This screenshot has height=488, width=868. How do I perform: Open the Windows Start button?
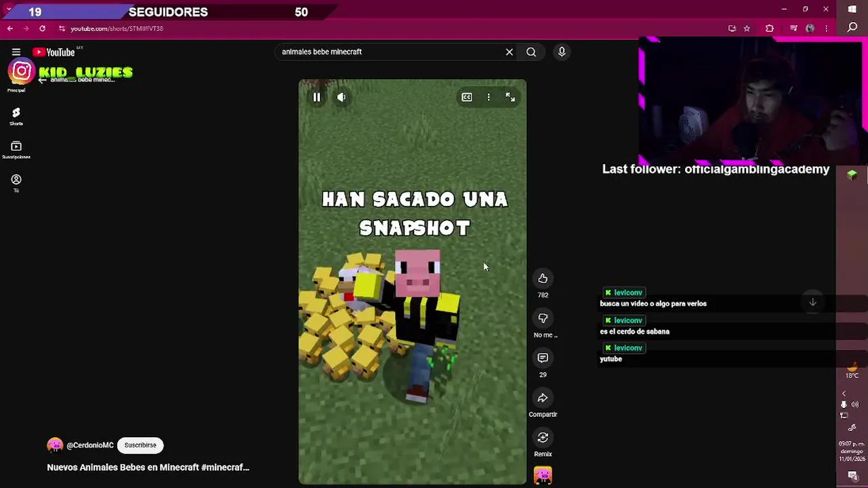(x=852, y=9)
